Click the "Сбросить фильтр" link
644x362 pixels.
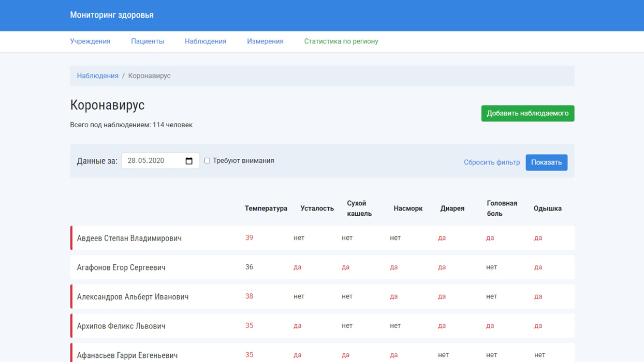pyautogui.click(x=491, y=162)
